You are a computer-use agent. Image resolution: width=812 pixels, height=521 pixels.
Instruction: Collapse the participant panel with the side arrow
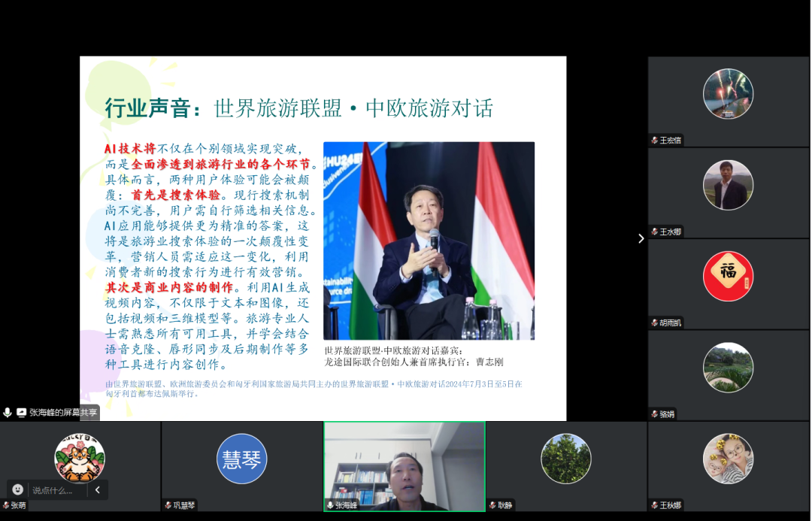641,238
